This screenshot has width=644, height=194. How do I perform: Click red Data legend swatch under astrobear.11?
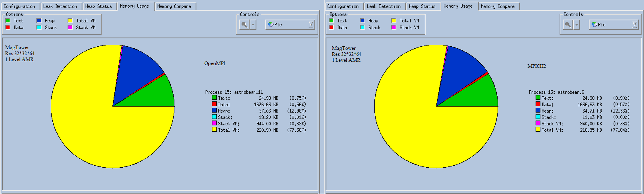[x=214, y=104]
